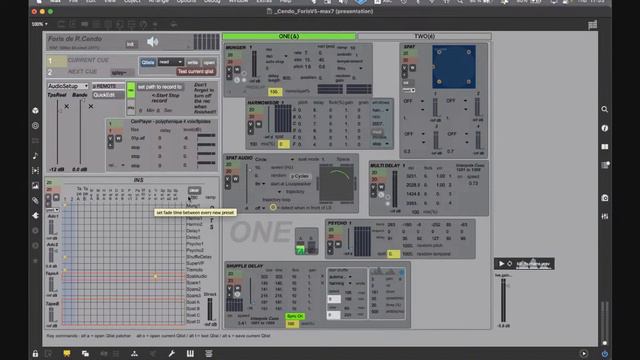This screenshot has height=360, width=640.
Task: Open the p Cycles subpatcher in SPAT AUDIO
Action: (x=300, y=176)
